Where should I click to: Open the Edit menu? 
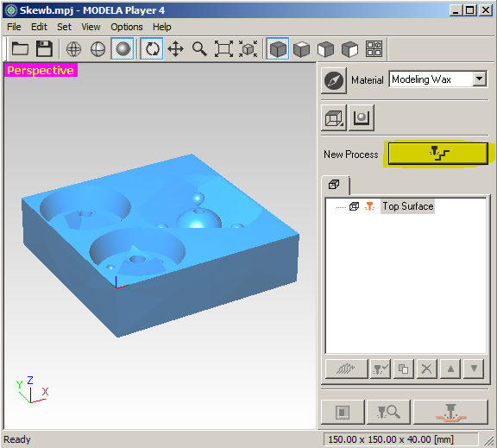39,27
